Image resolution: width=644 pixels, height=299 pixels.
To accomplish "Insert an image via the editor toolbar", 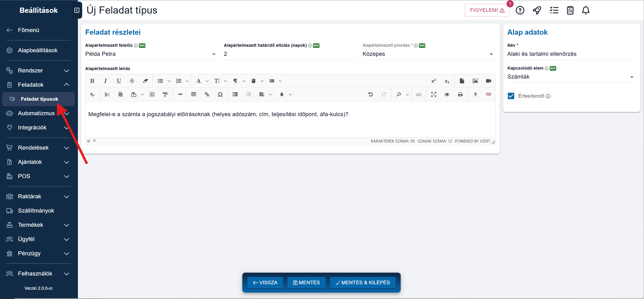I will [475, 81].
